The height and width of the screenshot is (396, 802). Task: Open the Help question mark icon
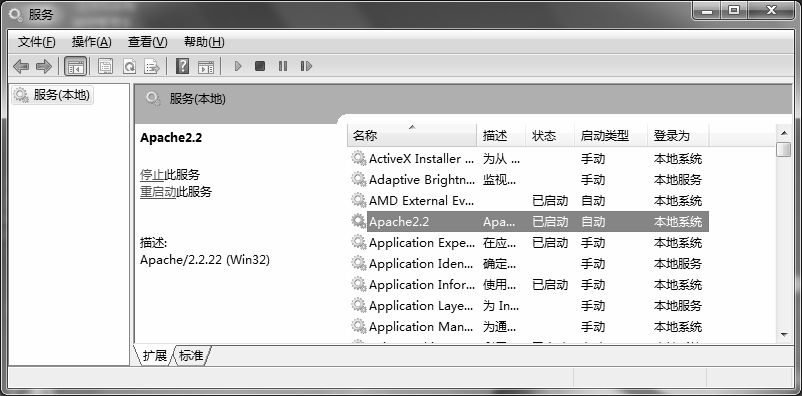click(183, 67)
